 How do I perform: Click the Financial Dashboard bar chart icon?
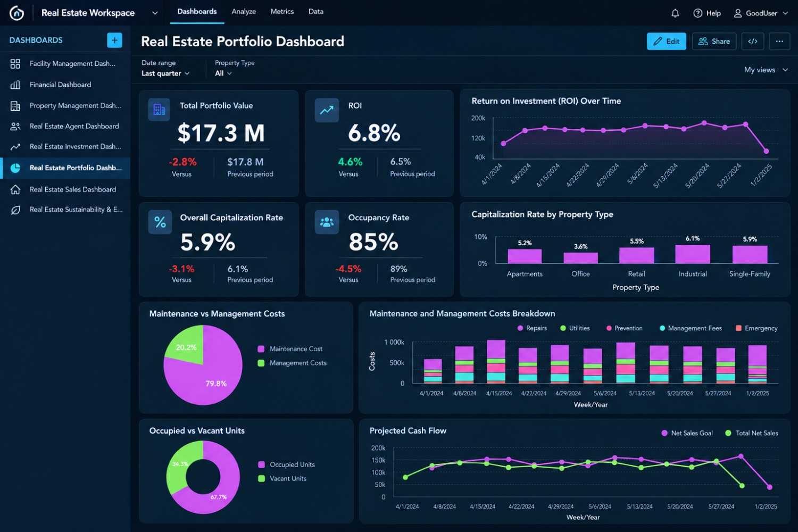click(x=15, y=85)
